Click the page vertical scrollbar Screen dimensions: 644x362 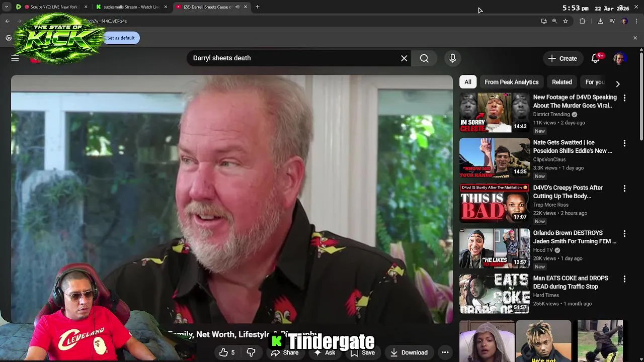641,96
